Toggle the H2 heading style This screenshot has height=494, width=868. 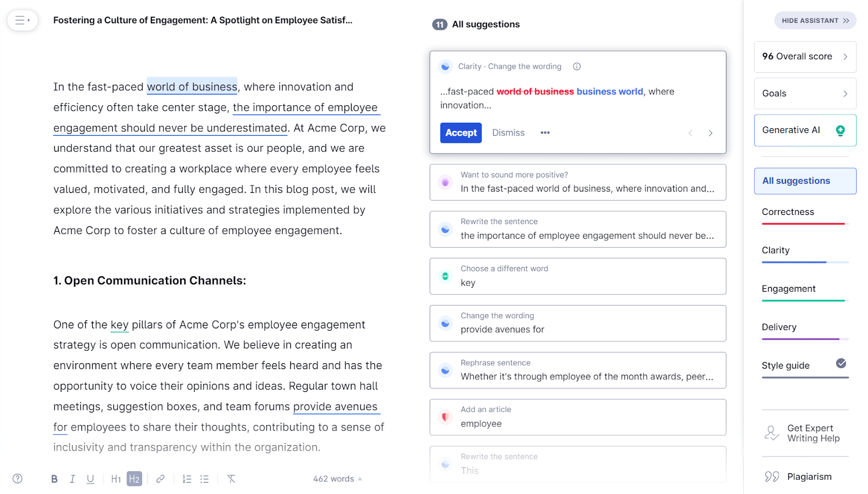[135, 478]
